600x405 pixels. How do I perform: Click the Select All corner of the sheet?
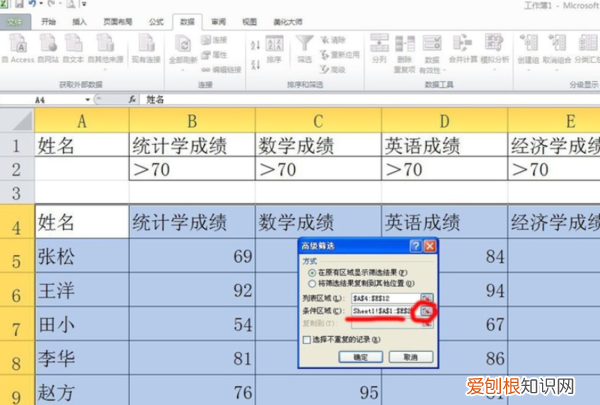17,121
